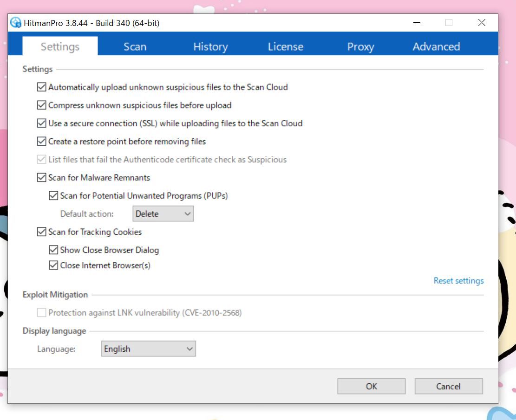Confirm settings with the OK button
516x420 pixels.
(371, 386)
